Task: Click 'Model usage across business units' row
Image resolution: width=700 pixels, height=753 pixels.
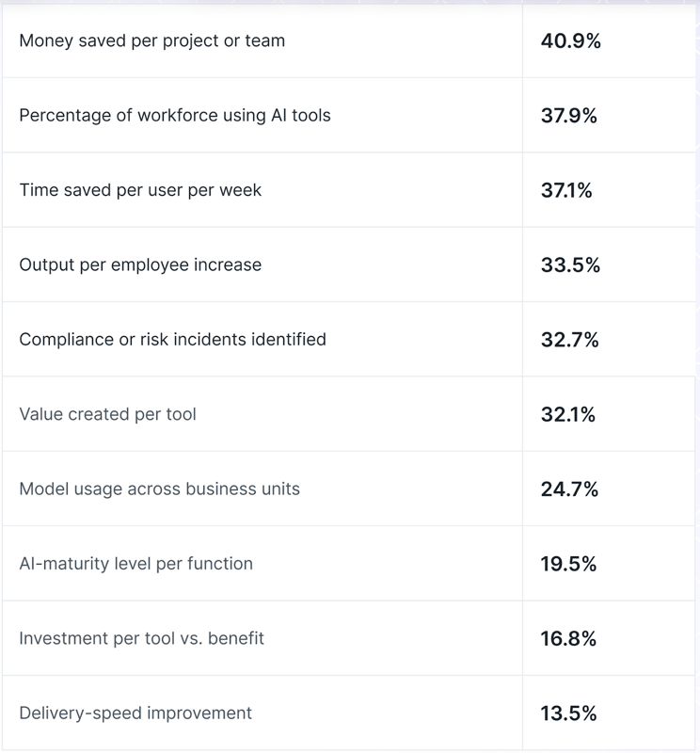Action: click(x=159, y=489)
